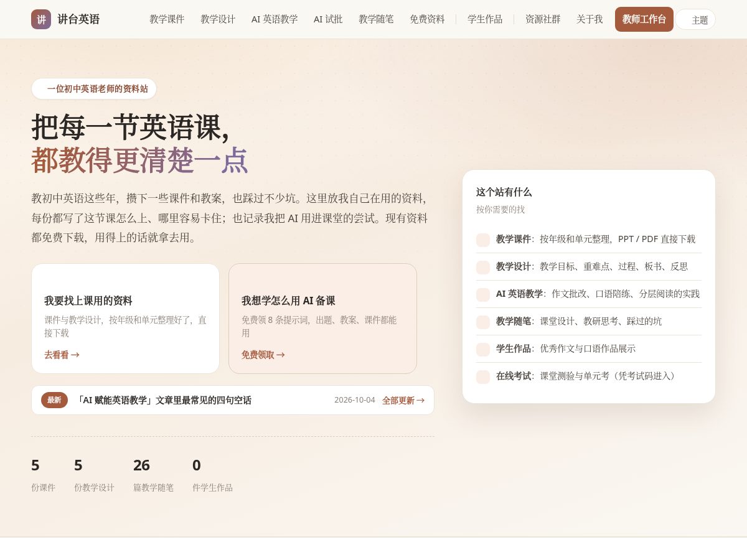The width and height of the screenshot is (747, 560).
Task: Open 教学设计：教学目标、重难点 row
Action: (x=589, y=267)
